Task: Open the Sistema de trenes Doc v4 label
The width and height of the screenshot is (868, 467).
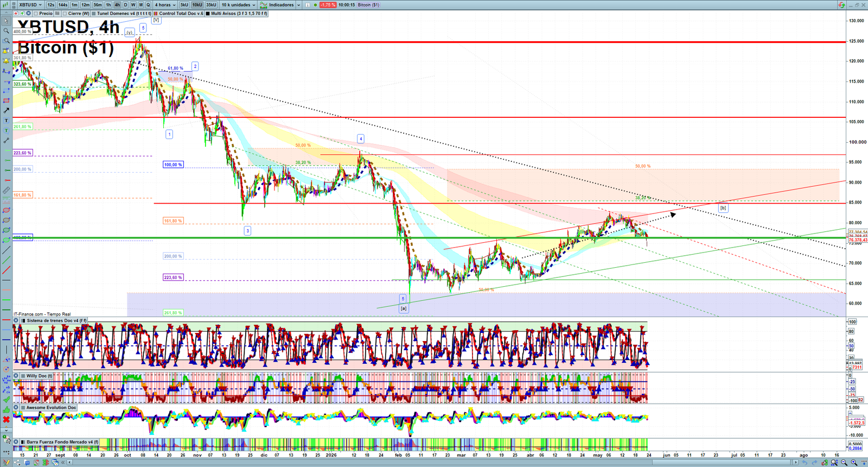Action: coord(57,320)
